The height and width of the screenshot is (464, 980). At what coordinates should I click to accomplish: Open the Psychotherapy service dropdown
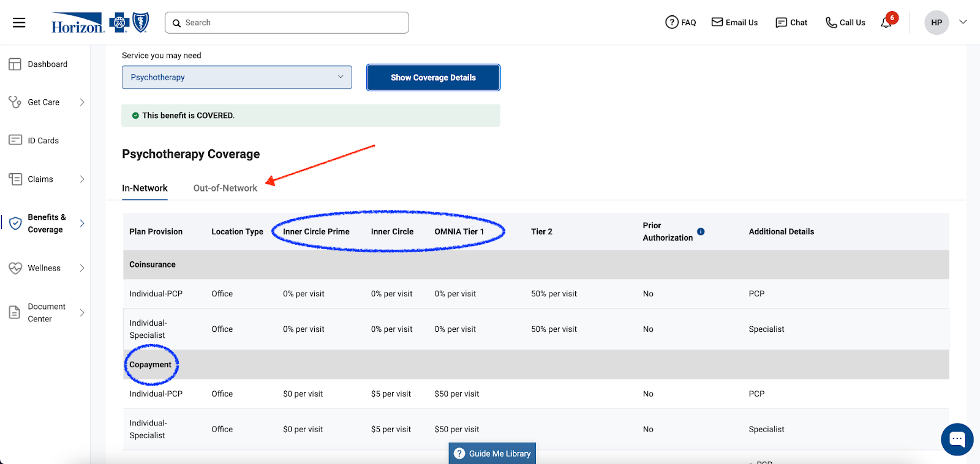tap(237, 77)
